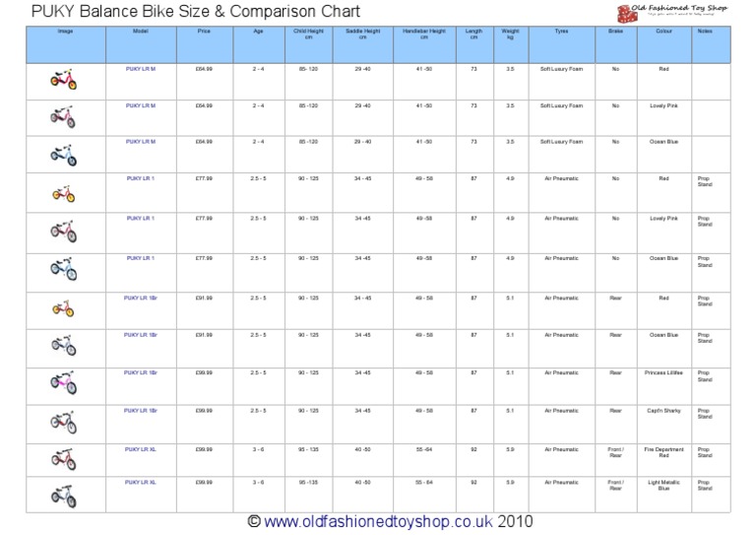The image size is (756, 535).
Task: Click the red PUKY LR 1 bike image
Action: 64,194
